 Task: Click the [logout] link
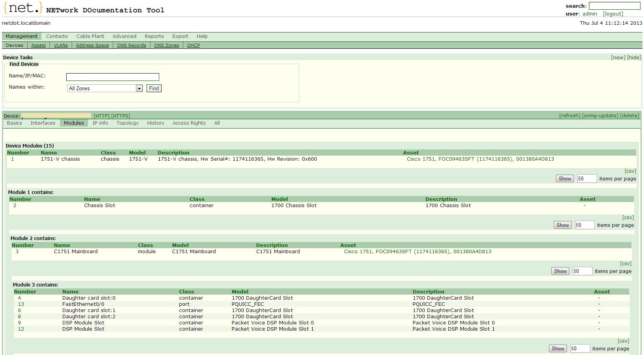pyautogui.click(x=613, y=14)
